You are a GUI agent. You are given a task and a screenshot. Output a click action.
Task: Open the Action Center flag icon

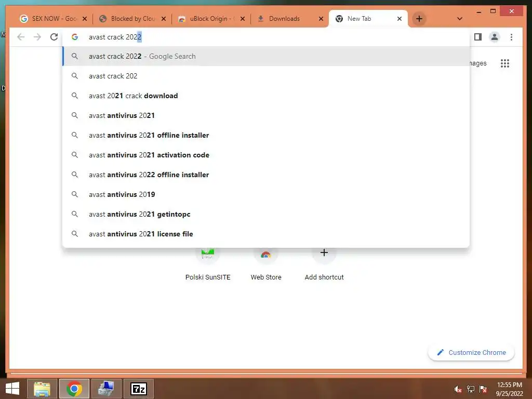[x=483, y=389]
